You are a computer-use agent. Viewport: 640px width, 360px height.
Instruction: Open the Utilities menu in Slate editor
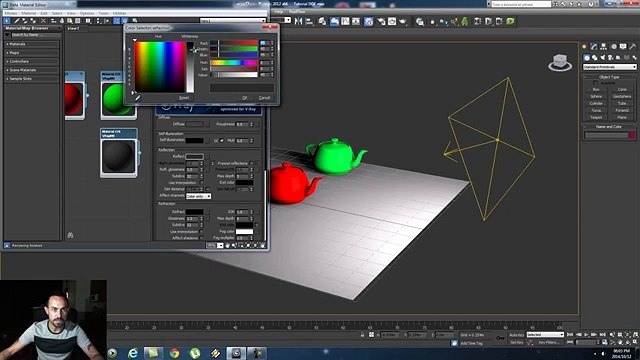point(119,13)
